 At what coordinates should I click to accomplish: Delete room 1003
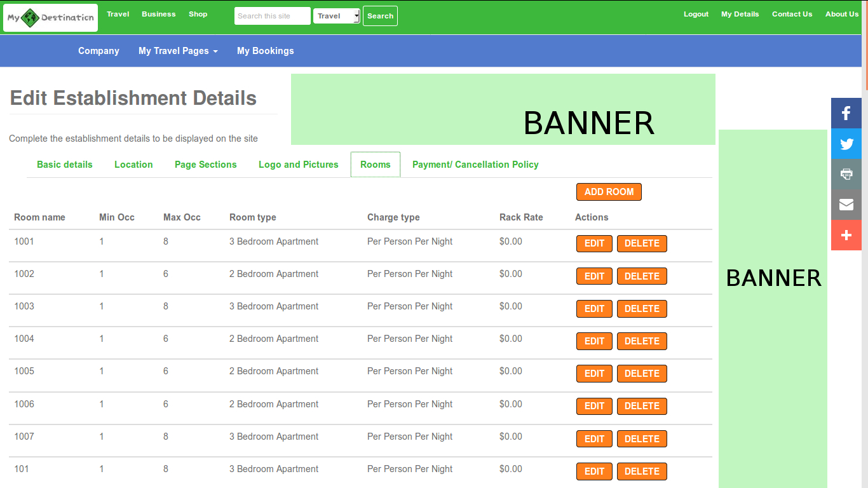pyautogui.click(x=642, y=309)
